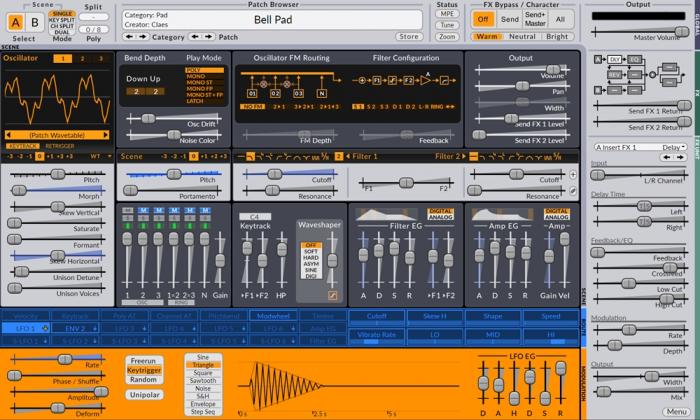Open the LFO 1 modulation source menu arrow
The height and width of the screenshot is (420, 700).
45,328
